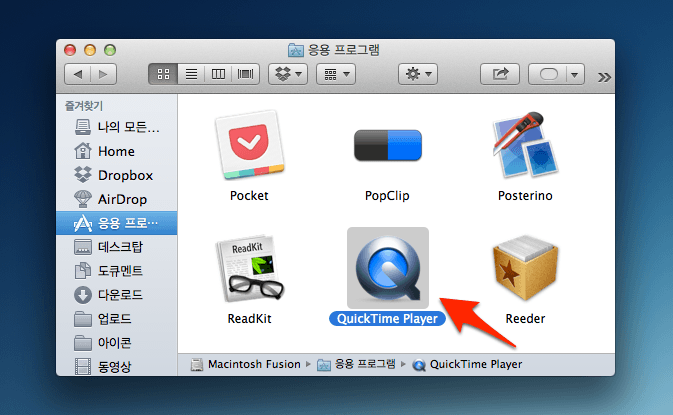Go forward with the right arrow button

[x=103, y=74]
